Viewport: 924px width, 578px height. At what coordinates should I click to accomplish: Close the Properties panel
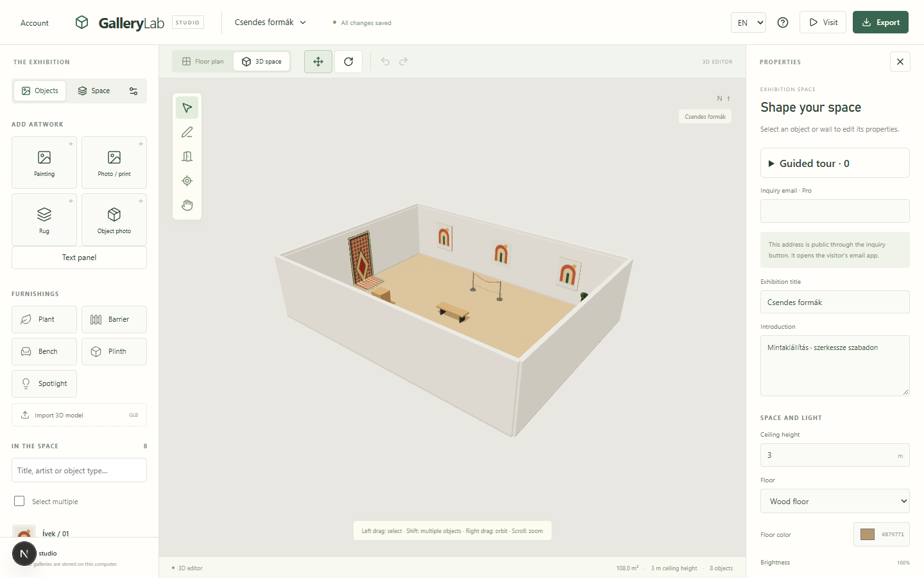click(x=900, y=62)
